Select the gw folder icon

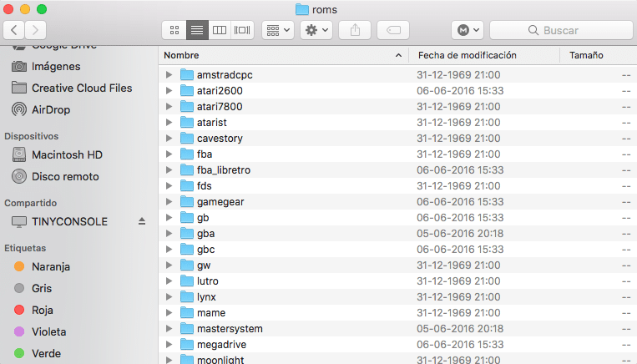(187, 265)
